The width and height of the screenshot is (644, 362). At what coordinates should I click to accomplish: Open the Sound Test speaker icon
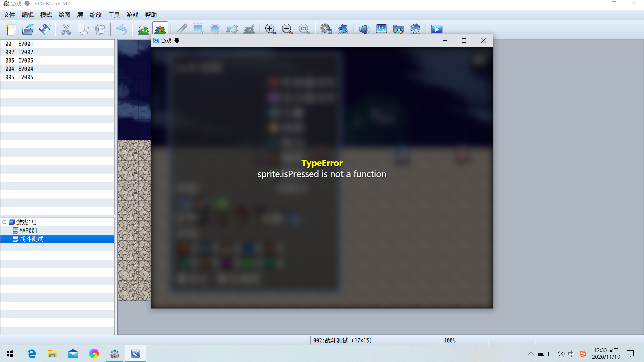[364, 29]
